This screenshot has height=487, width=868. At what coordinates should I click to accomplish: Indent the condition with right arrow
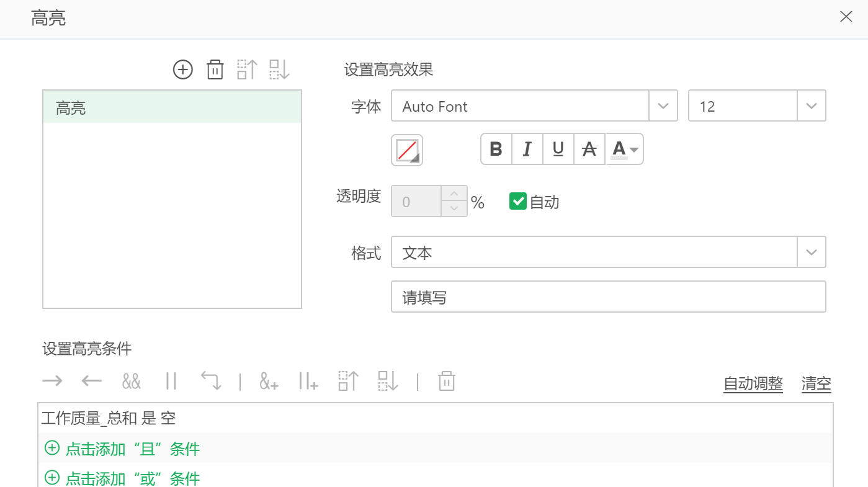[52, 381]
